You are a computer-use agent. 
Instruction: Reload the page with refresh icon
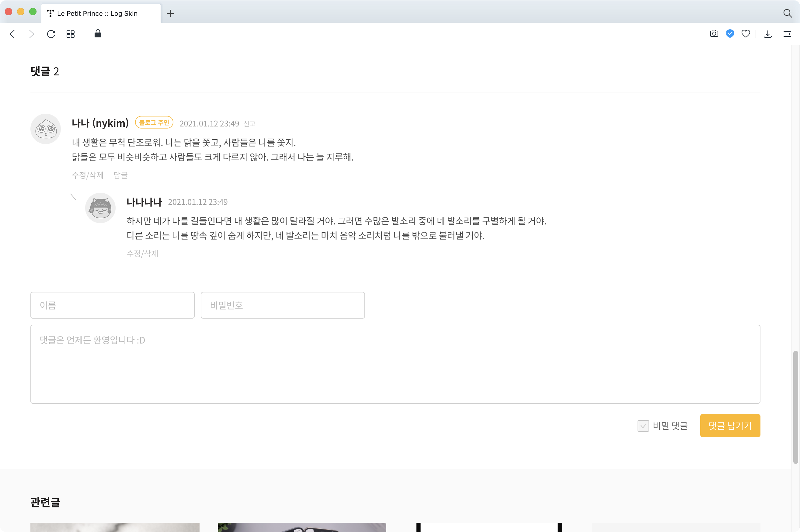51,34
